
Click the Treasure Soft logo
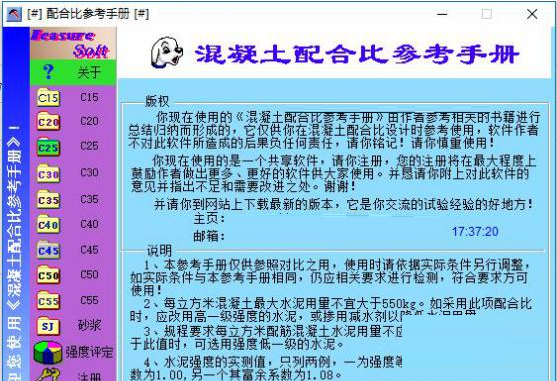(x=73, y=43)
